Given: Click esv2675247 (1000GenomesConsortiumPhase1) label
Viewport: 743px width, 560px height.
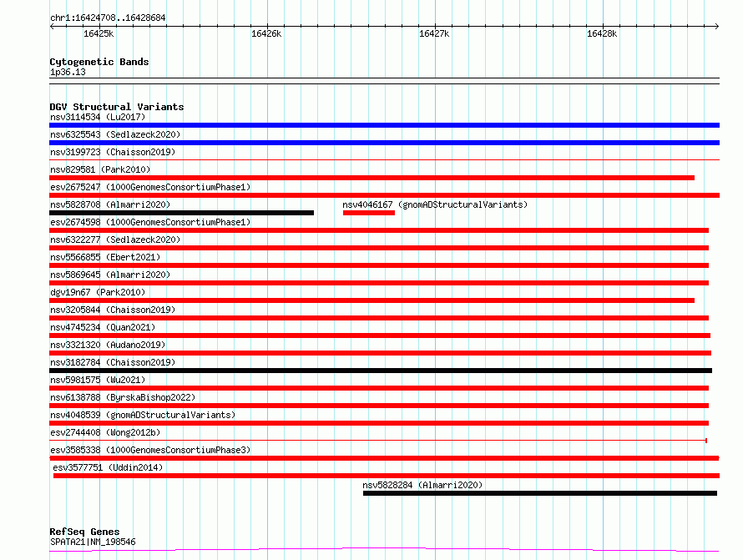Looking at the screenshot, I should (x=150, y=187).
